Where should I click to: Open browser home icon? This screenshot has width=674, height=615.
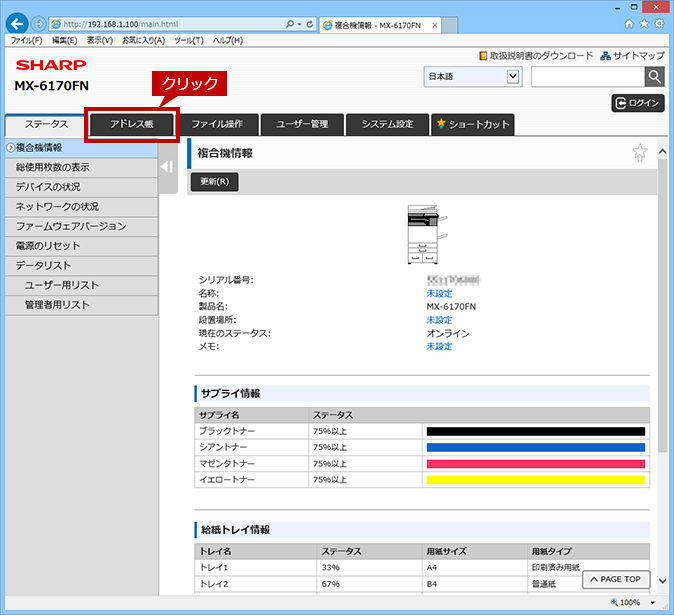pos(629,24)
